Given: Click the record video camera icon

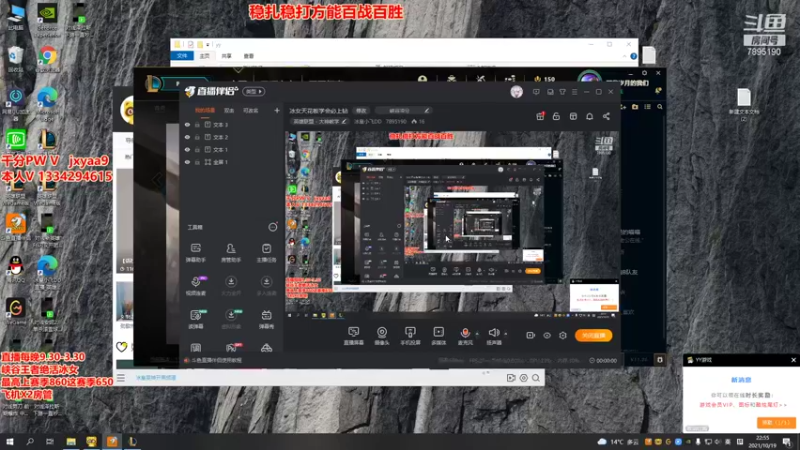Looking at the screenshot, I should coord(531,336).
